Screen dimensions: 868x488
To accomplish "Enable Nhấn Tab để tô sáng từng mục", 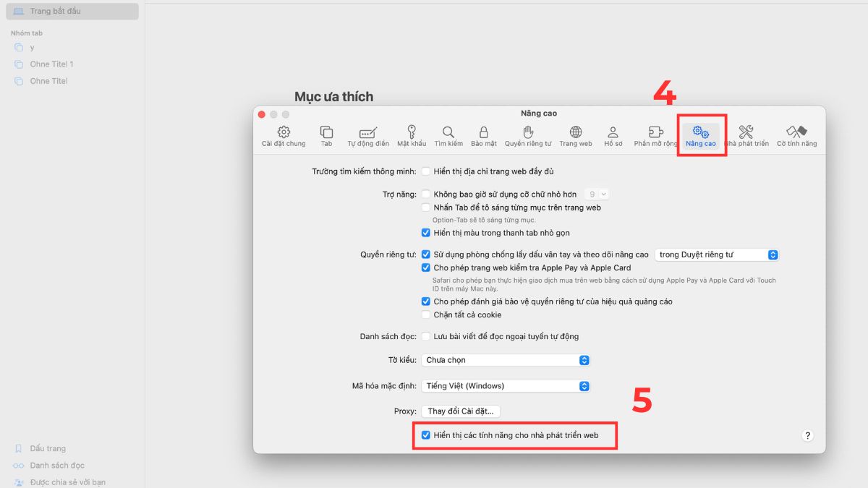I will (x=426, y=207).
